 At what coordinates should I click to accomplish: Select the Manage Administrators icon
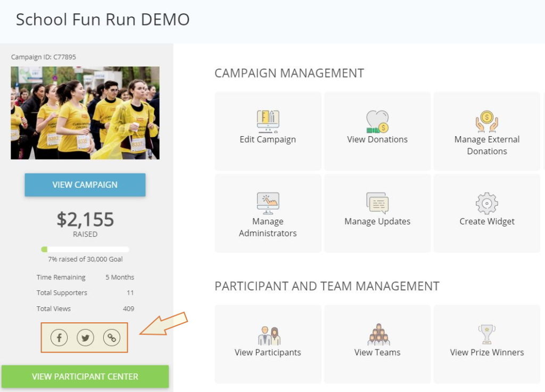268,203
